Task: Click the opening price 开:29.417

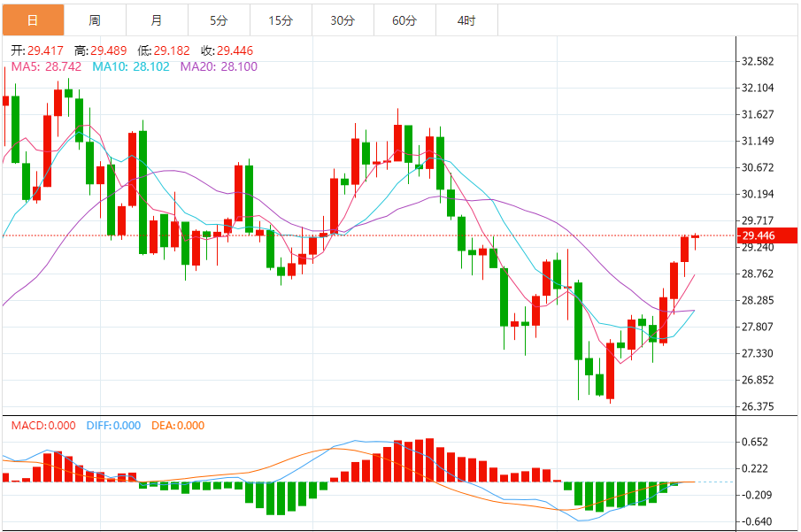Action: (x=37, y=50)
